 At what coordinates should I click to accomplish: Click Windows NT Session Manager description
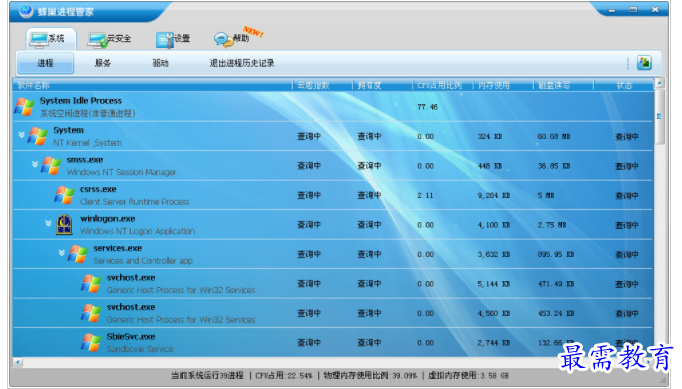[121, 172]
